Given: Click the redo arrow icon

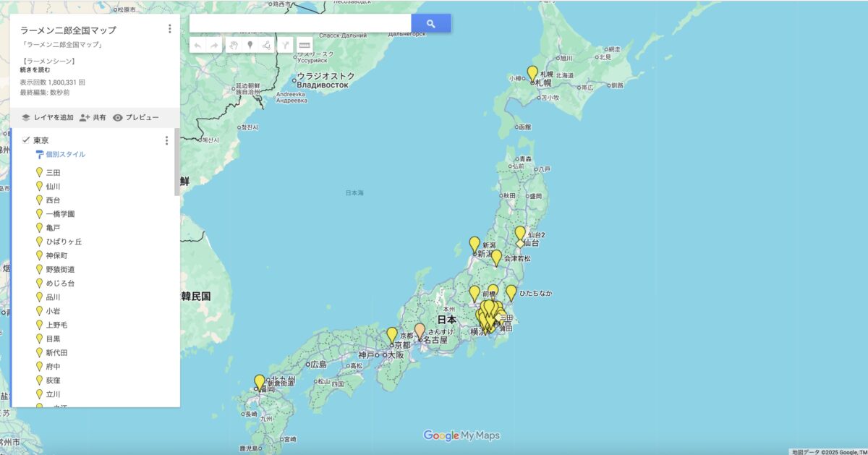Looking at the screenshot, I should [215, 46].
